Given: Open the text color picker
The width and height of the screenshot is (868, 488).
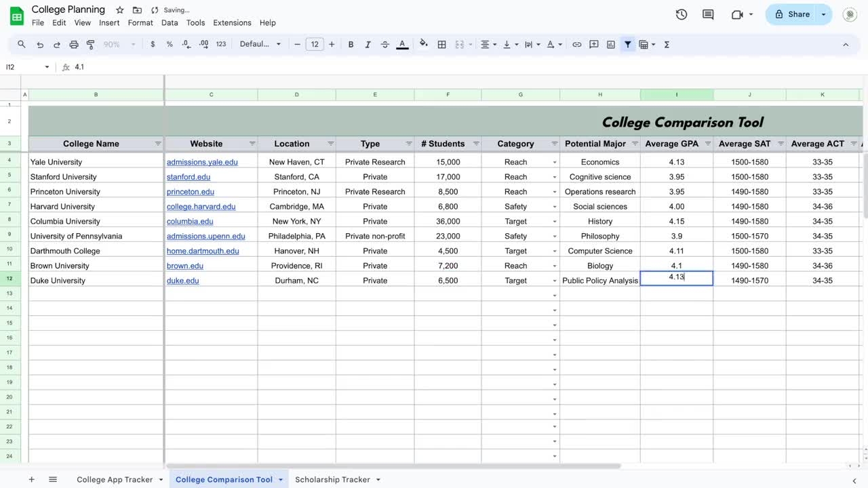Looking at the screenshot, I should click(402, 44).
